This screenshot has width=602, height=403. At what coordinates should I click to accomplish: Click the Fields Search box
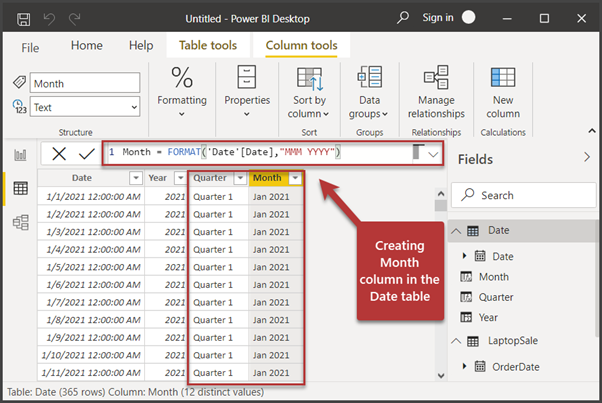point(524,195)
